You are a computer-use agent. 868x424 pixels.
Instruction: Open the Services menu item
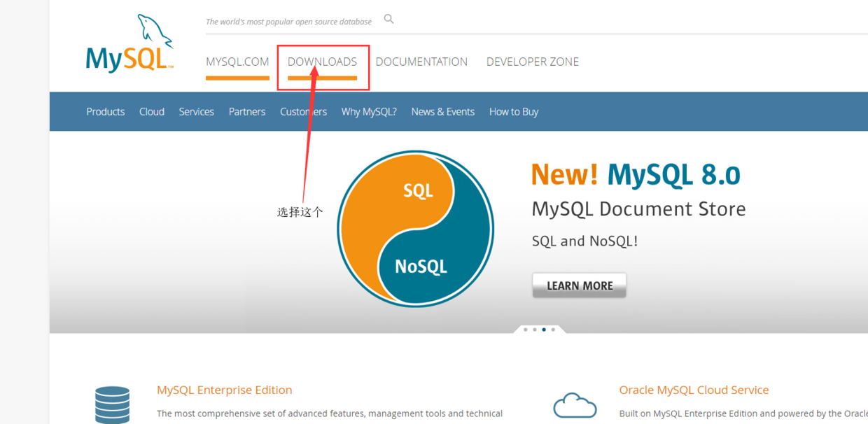pos(196,111)
